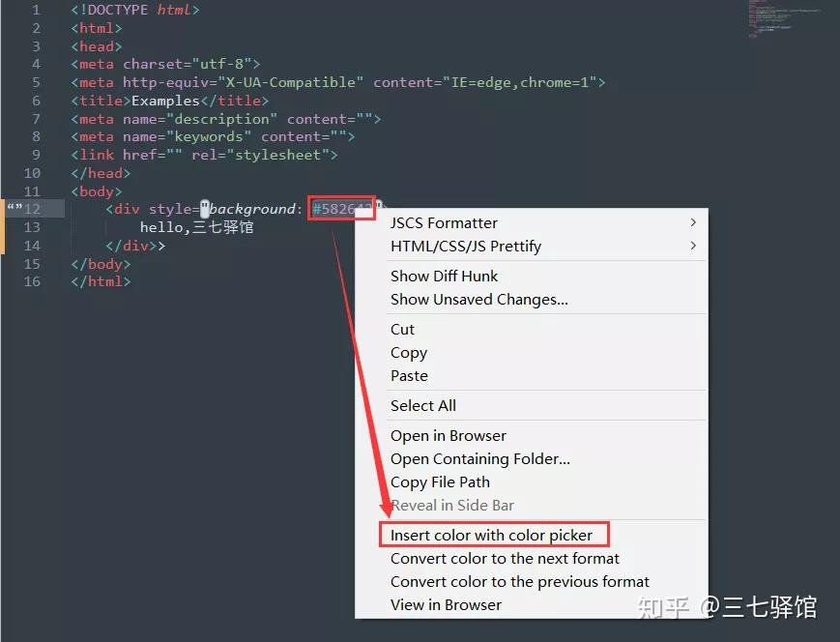Expand the JSCS Formatter submenu
840x642 pixels.
click(x=444, y=222)
